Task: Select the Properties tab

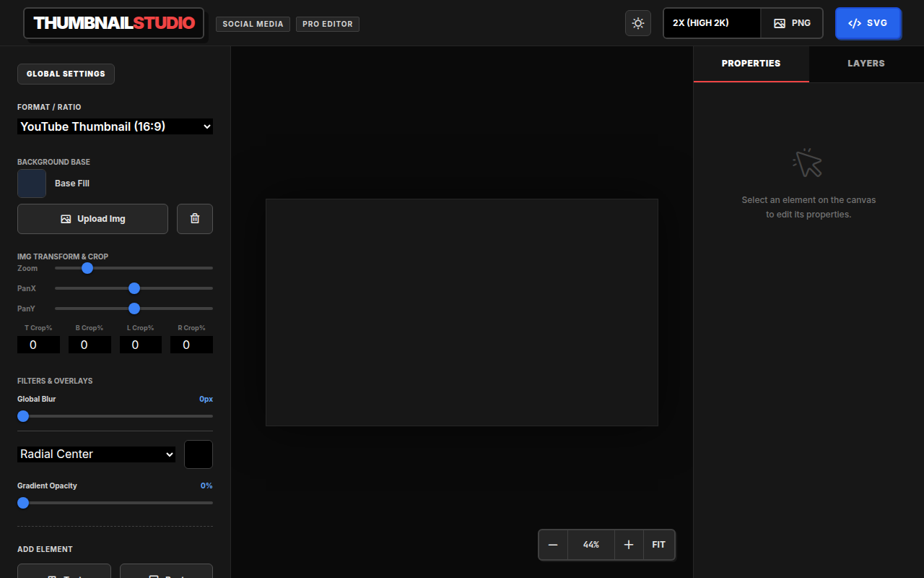Action: (751, 64)
